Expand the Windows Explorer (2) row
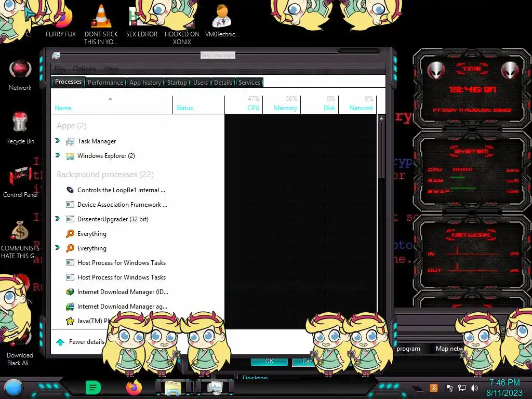 (x=58, y=155)
